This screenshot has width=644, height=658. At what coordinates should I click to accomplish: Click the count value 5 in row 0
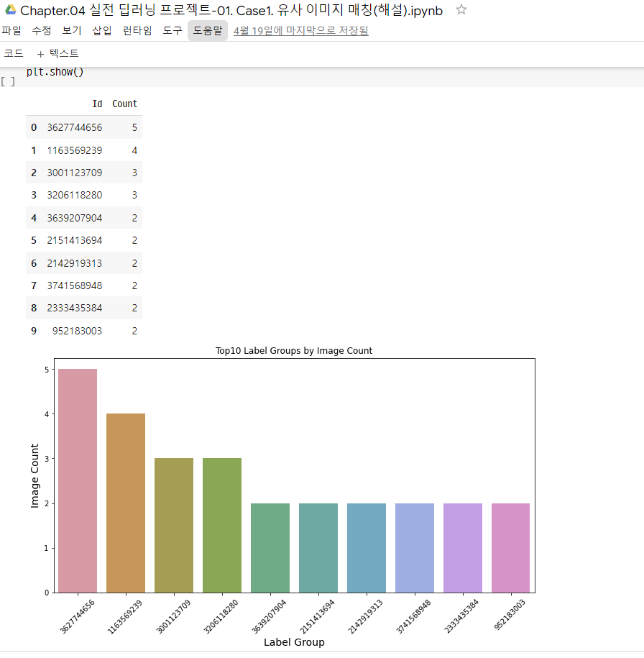point(134,127)
